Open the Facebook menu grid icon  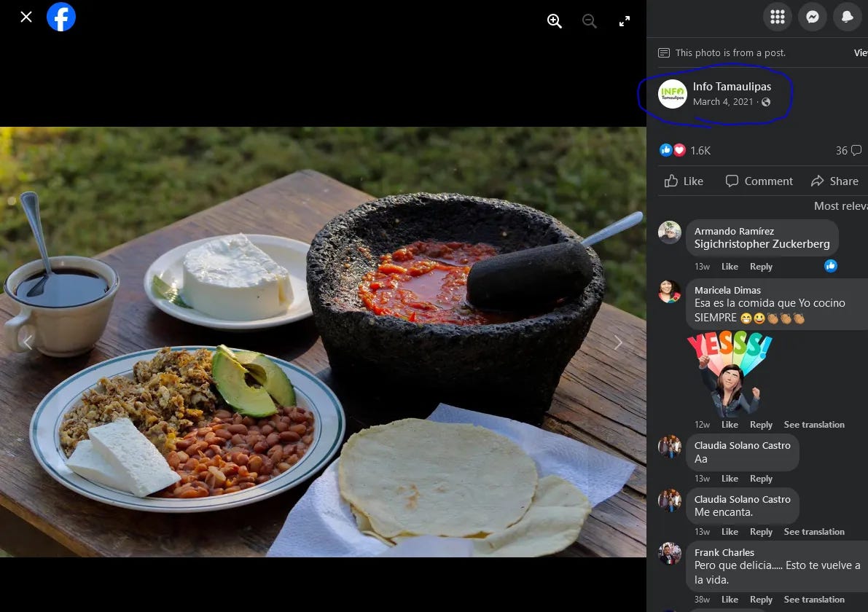tap(777, 17)
